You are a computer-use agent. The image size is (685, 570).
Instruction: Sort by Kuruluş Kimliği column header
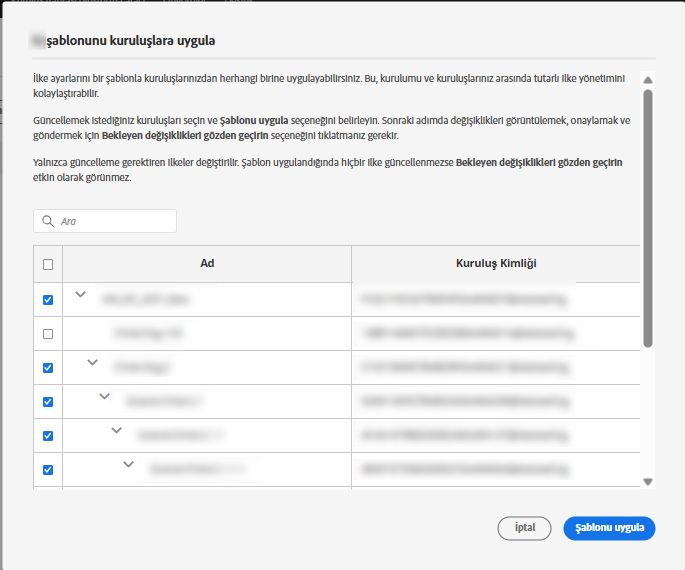496,263
